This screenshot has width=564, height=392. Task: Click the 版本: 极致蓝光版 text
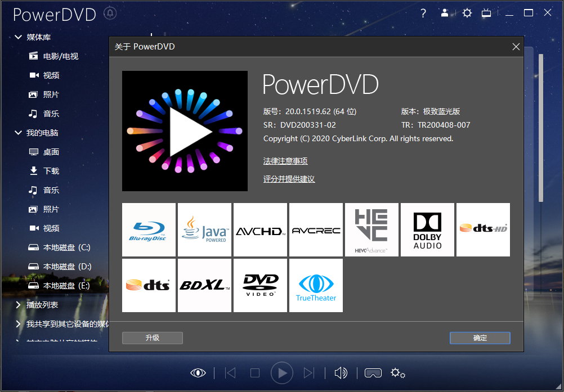click(x=431, y=111)
